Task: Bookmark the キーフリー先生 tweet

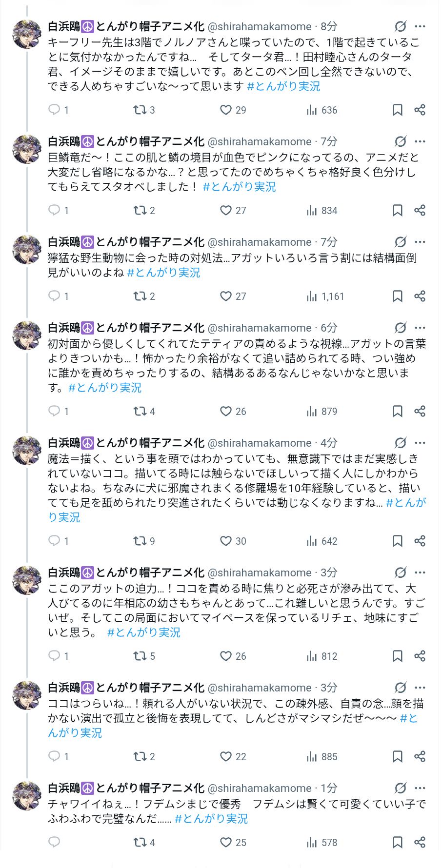Action: (x=398, y=110)
